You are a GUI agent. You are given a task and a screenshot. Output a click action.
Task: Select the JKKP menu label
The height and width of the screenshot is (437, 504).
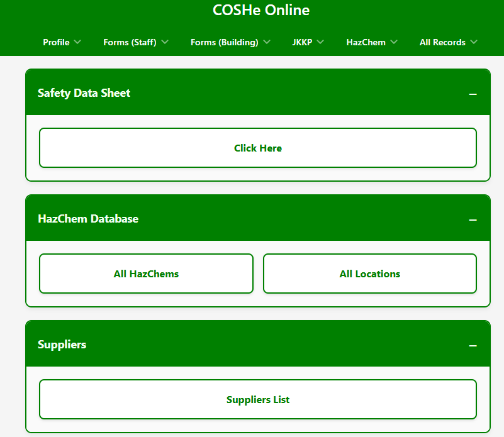(x=302, y=42)
